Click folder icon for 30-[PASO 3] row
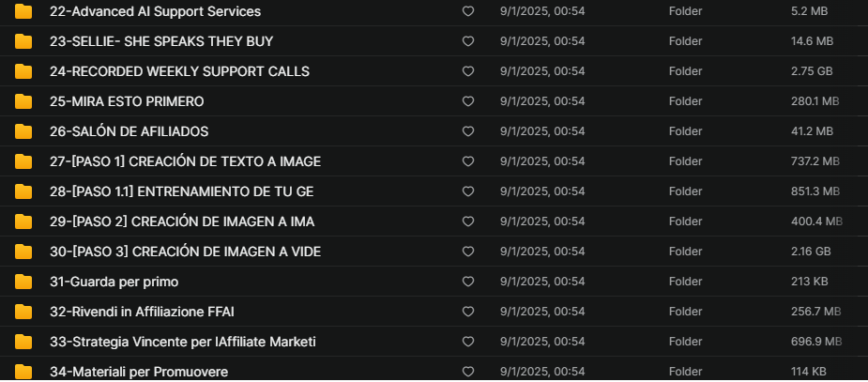 23,252
